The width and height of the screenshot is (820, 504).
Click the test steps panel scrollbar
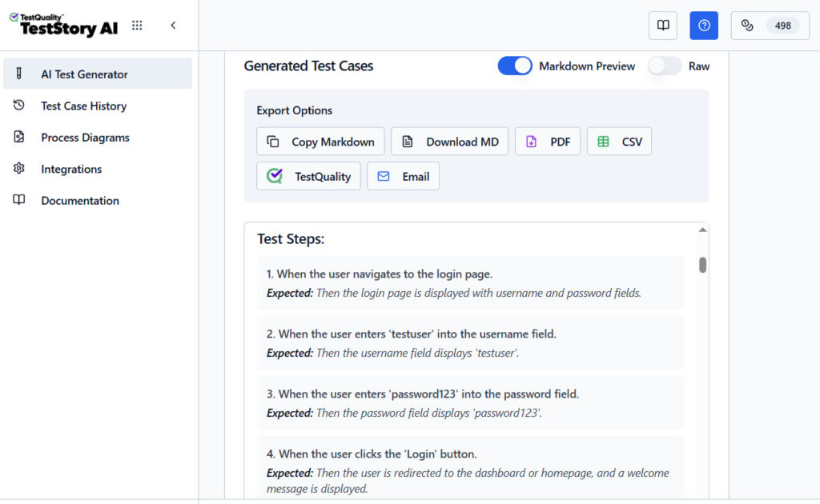(702, 264)
